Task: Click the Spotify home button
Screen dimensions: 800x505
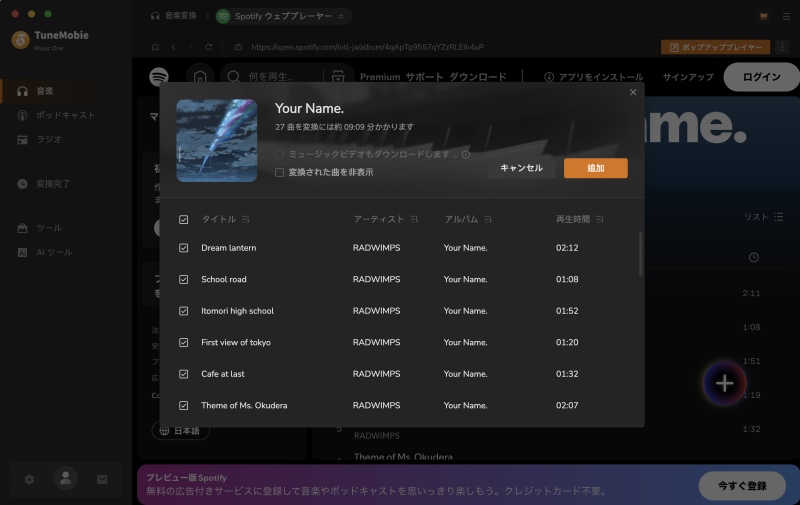Action: point(200,77)
